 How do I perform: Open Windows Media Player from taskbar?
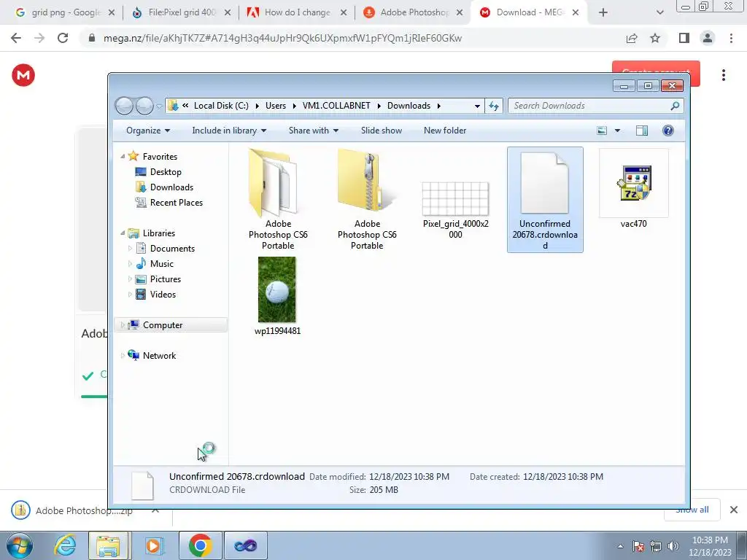153,545
